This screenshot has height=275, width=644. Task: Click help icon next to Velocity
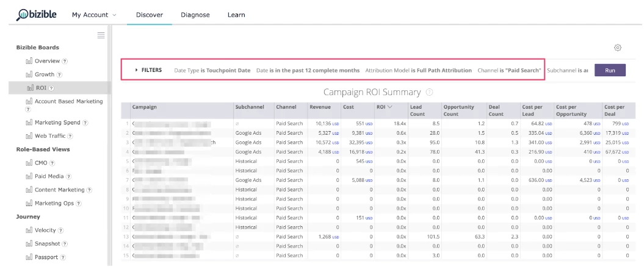(x=60, y=230)
